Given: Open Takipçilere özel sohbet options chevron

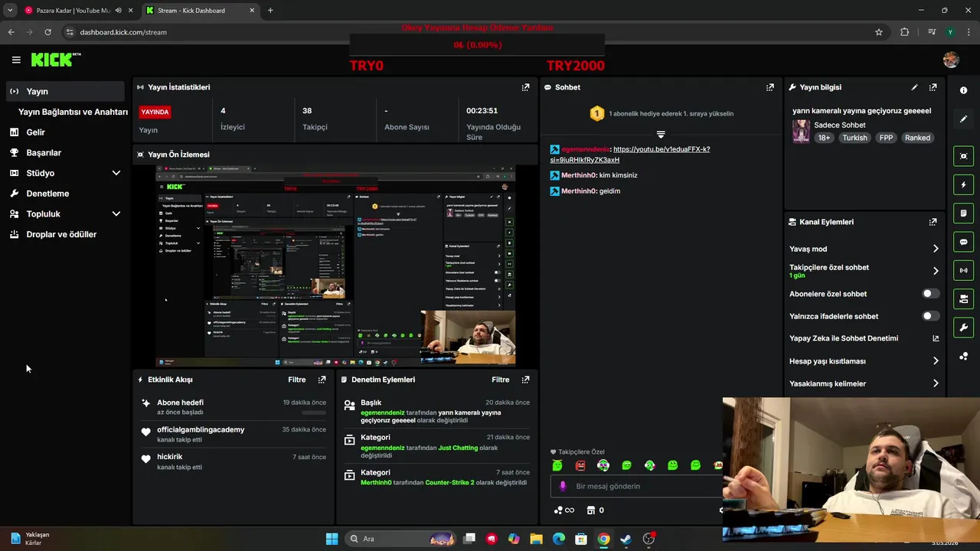Looking at the screenshot, I should (x=936, y=271).
